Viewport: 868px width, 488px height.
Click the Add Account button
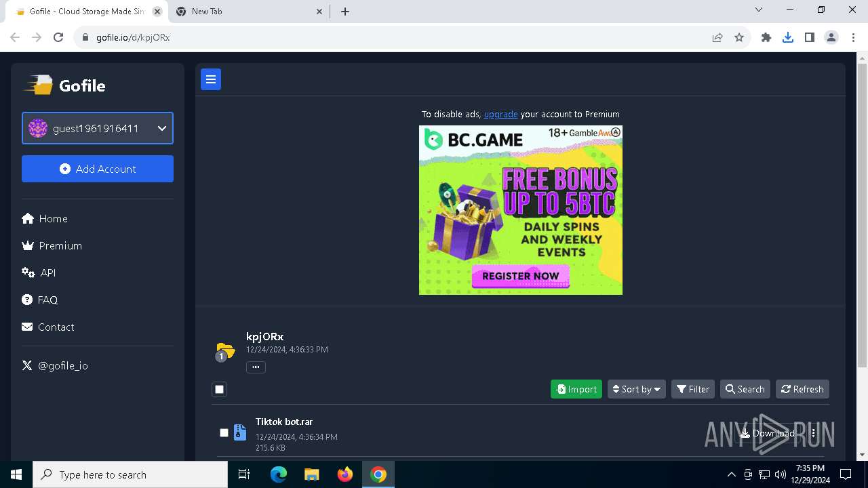point(98,169)
